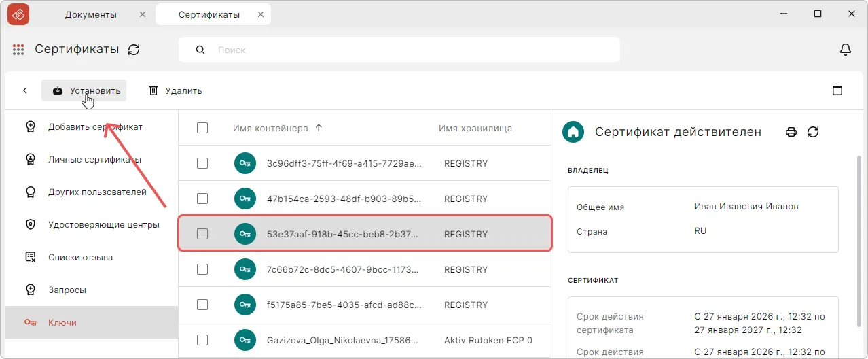Check the box for container 7c66b72c
Screen dimensions: 868x359
coord(202,269)
